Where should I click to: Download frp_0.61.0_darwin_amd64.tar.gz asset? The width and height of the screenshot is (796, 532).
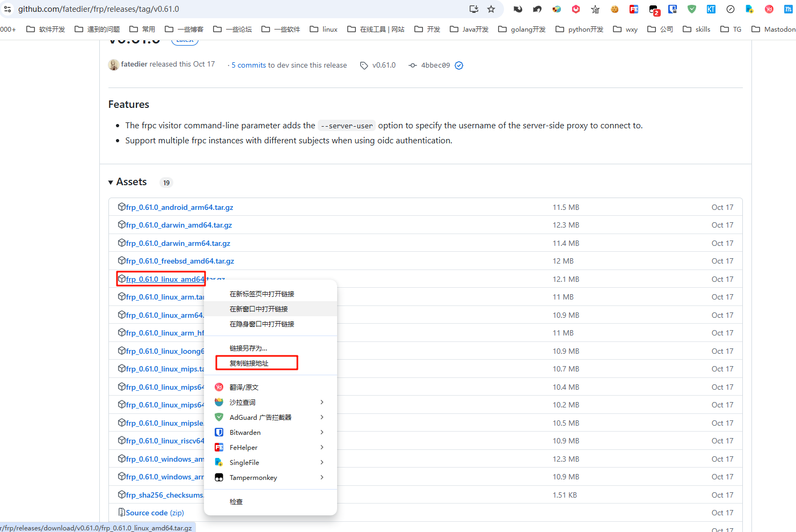[179, 225]
